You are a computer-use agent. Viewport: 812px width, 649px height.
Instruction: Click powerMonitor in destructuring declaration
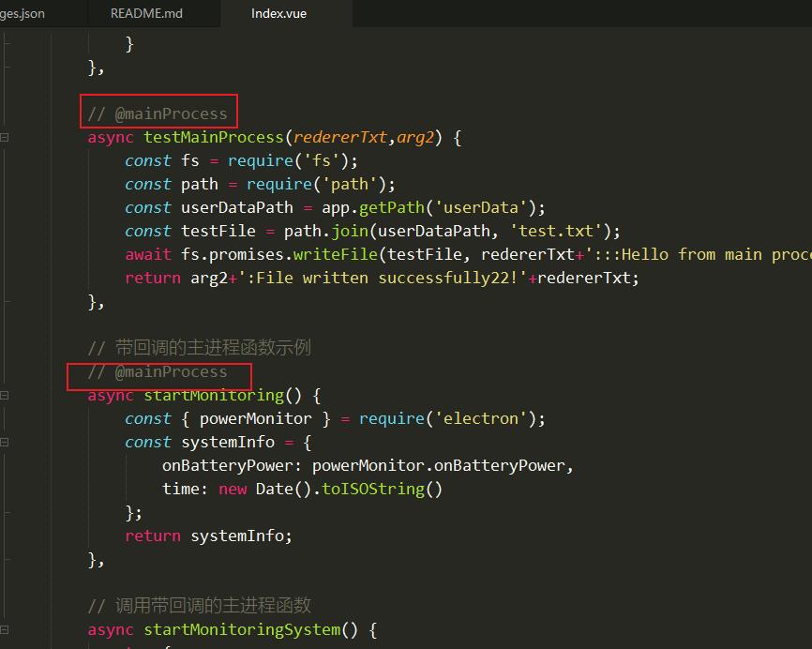point(255,418)
